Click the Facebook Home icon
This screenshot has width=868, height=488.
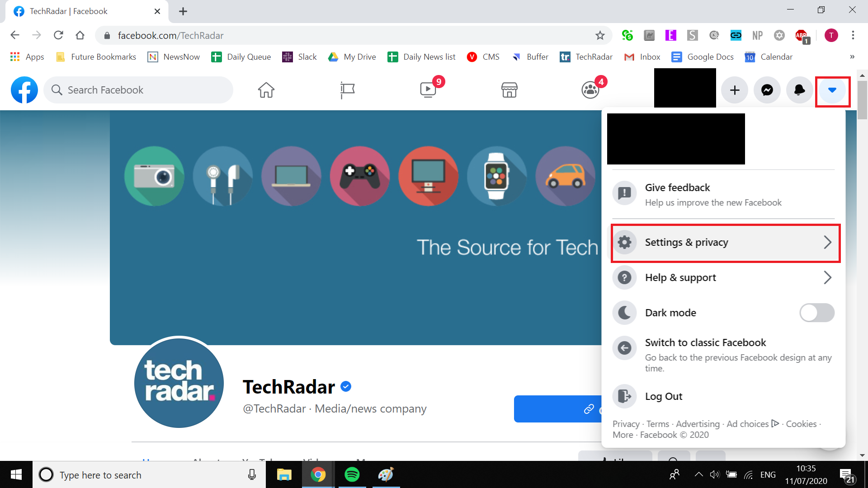pos(266,89)
